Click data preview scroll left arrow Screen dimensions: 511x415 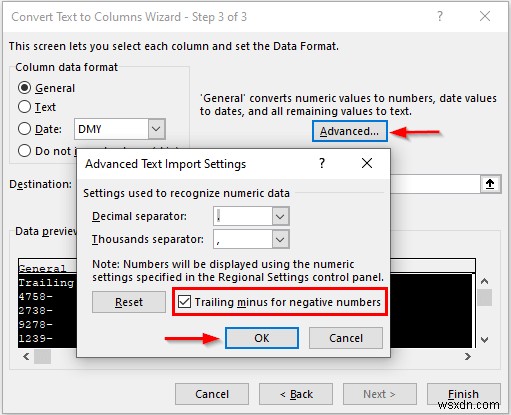pos(26,357)
